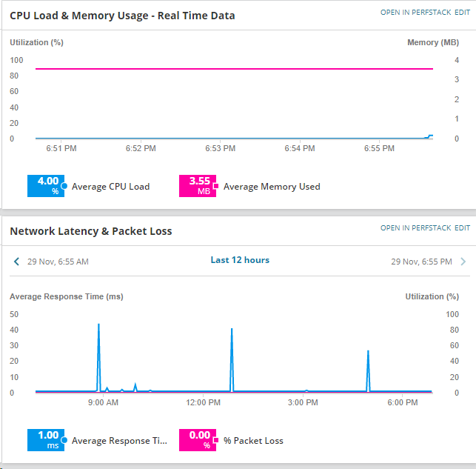Click the blue 4.00 % CPU load swatch
The height and width of the screenshot is (469, 476).
coord(46,186)
